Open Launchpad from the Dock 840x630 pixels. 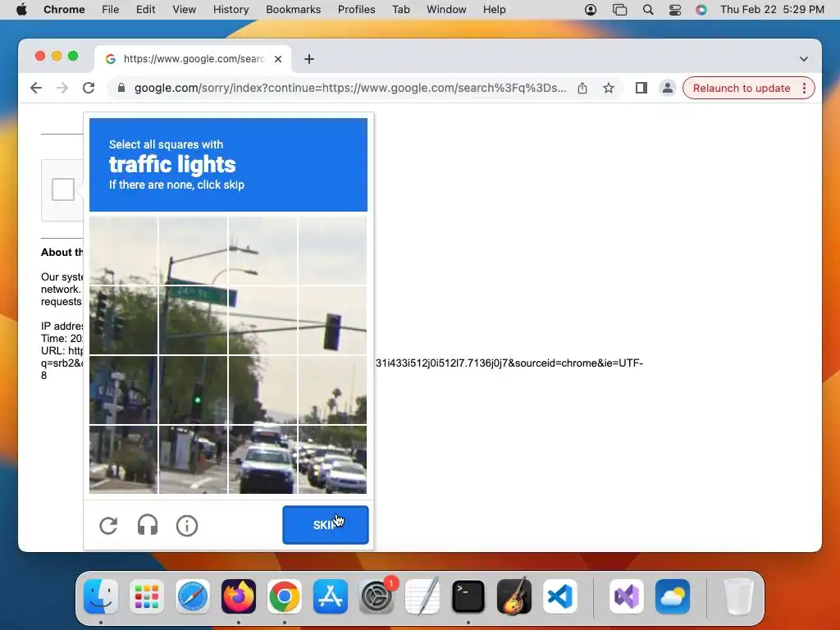(147, 596)
